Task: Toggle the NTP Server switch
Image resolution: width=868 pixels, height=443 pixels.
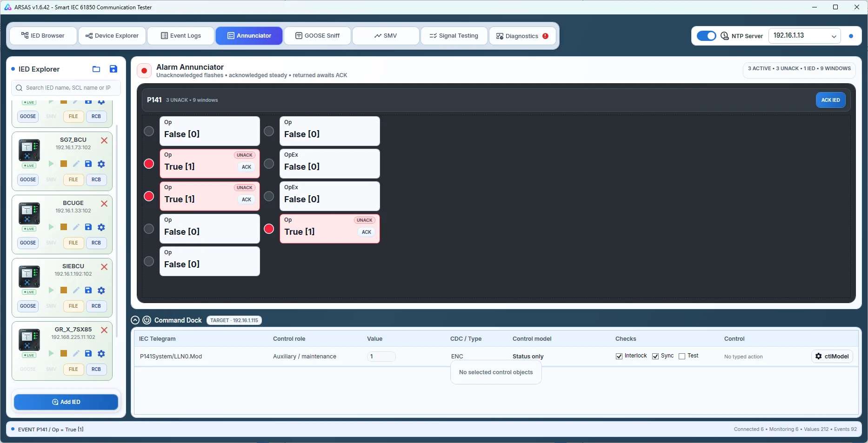Action: (x=706, y=36)
